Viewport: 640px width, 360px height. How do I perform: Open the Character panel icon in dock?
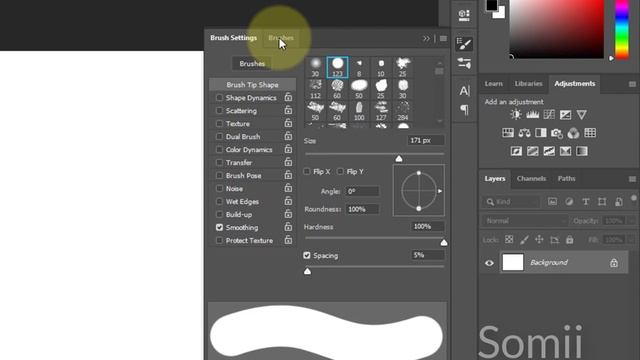(464, 91)
